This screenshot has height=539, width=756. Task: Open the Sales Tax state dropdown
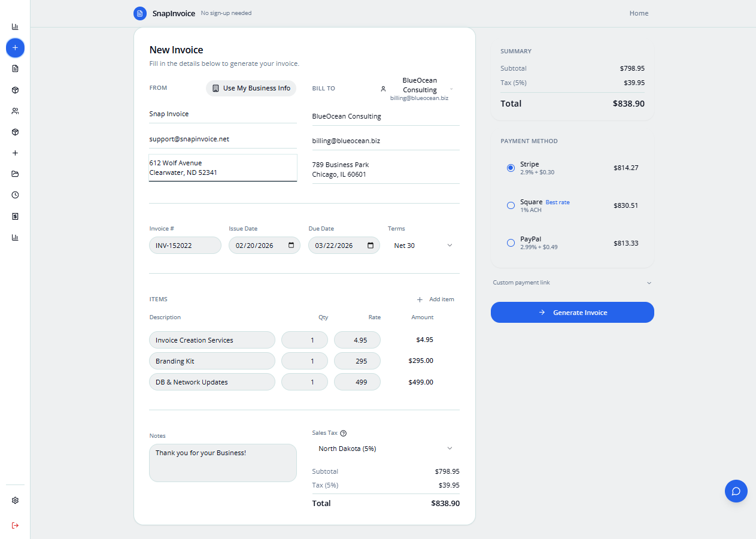tap(385, 448)
